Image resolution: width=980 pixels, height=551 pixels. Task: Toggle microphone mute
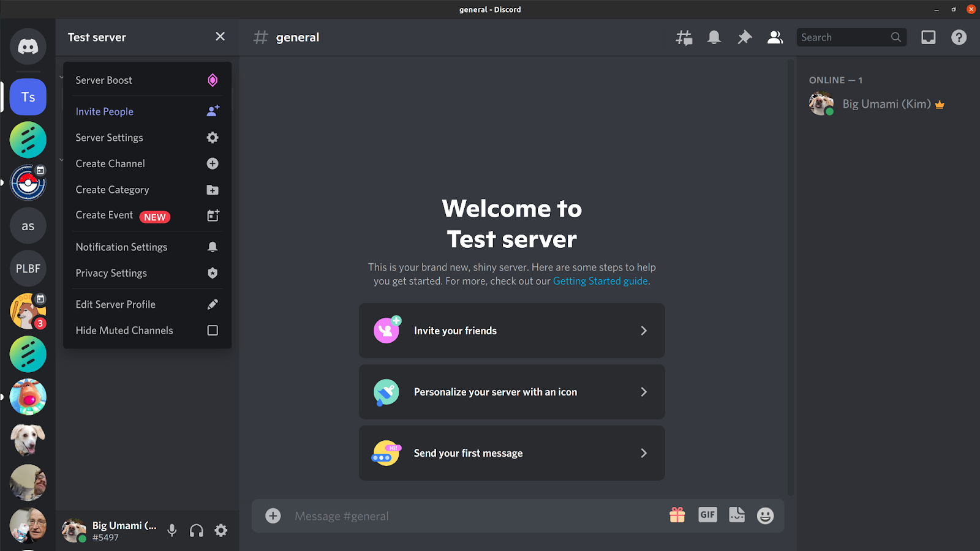172,530
